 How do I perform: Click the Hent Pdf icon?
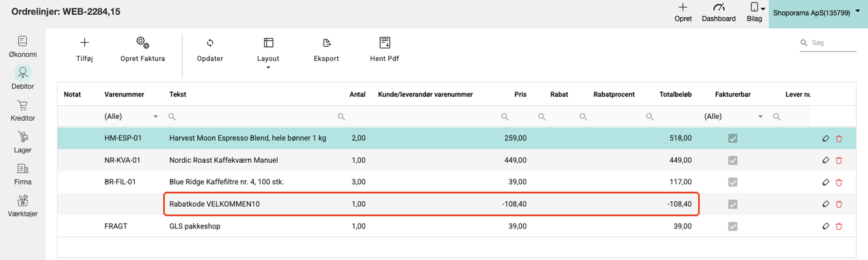[x=384, y=43]
